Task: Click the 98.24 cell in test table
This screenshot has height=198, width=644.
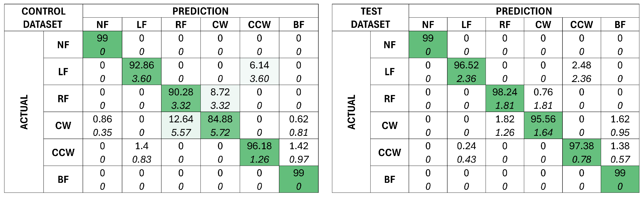Action: point(505,98)
